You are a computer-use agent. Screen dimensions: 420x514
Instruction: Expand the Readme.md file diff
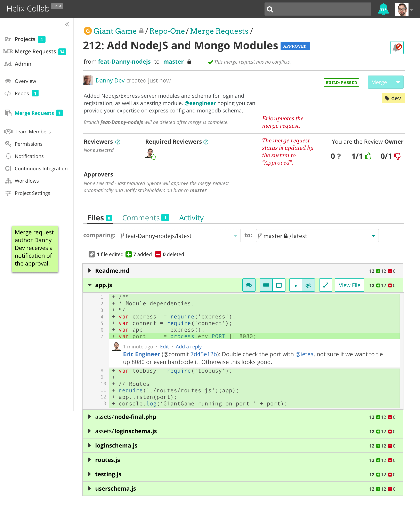[89, 270]
